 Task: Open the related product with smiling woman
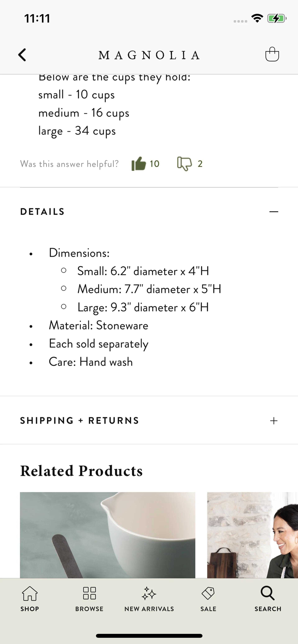(252, 535)
